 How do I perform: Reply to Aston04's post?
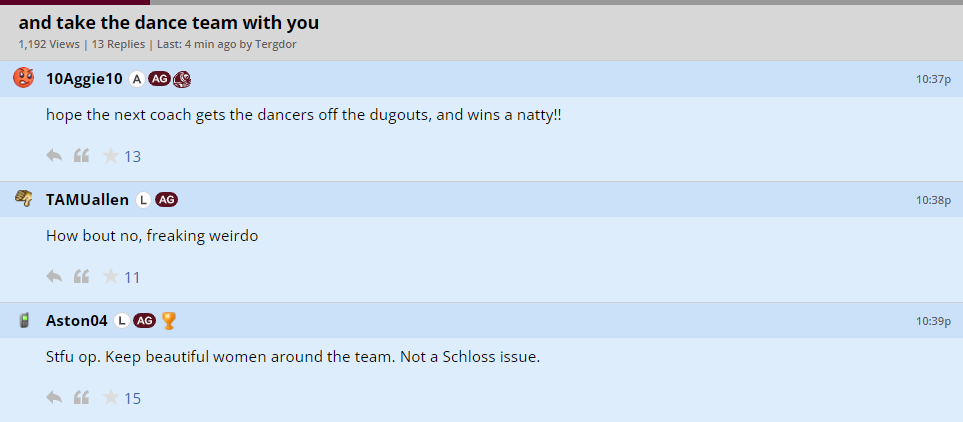(54, 398)
